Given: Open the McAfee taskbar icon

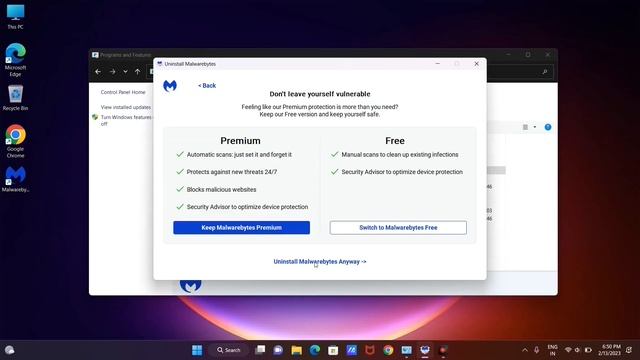Looking at the screenshot, I should pos(370,350).
